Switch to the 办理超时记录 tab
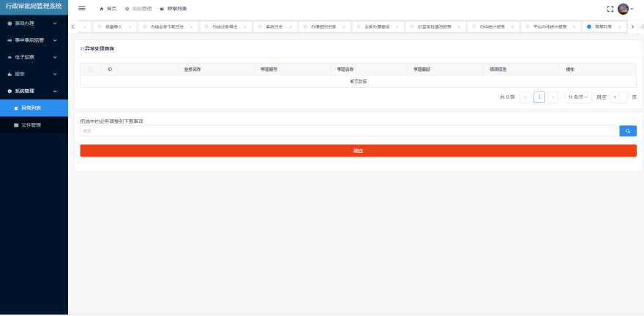This screenshot has height=316, width=644. 323,26
